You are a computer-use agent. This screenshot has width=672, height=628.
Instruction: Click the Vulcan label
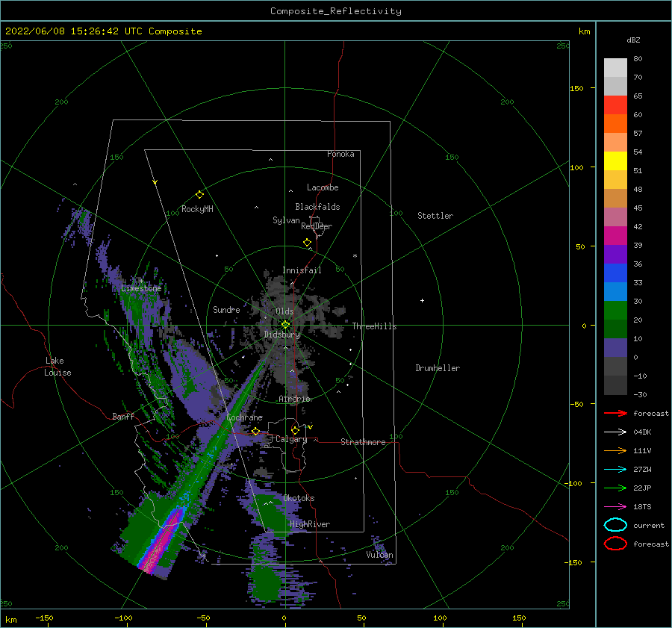[x=379, y=555]
